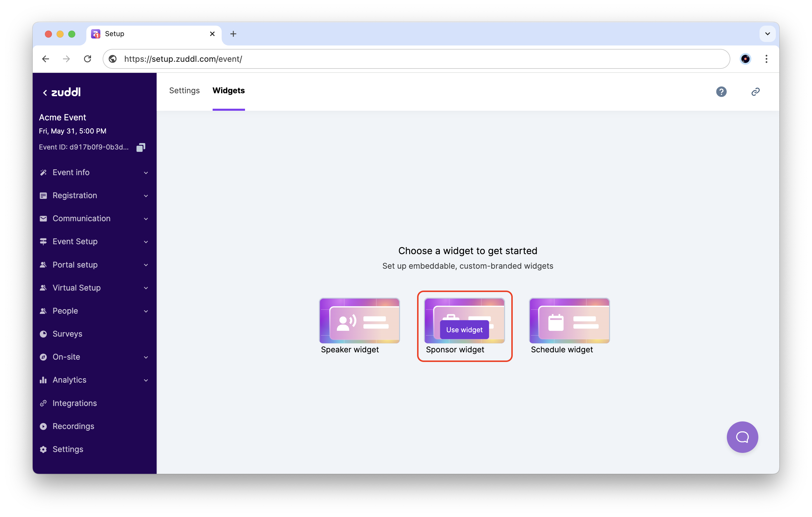812x517 pixels.
Task: Switch to the Settings tab
Action: click(184, 91)
